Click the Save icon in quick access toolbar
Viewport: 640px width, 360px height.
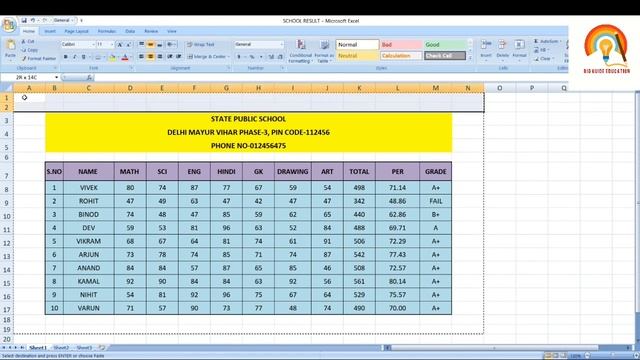pyautogui.click(x=24, y=20)
